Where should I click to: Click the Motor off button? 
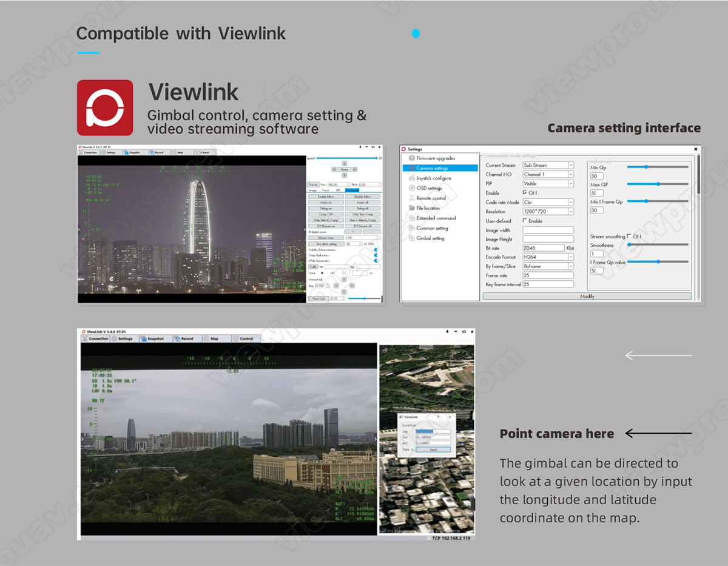363,203
